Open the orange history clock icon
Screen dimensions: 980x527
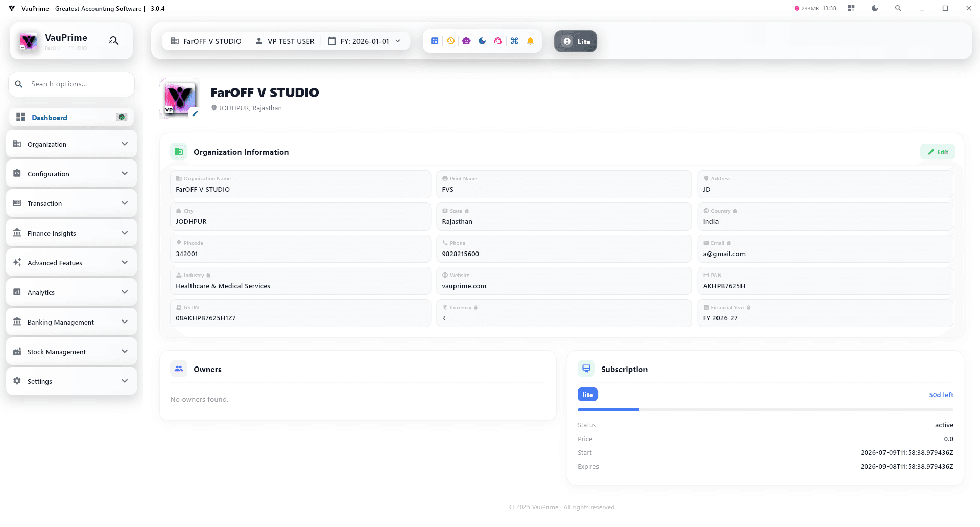450,41
